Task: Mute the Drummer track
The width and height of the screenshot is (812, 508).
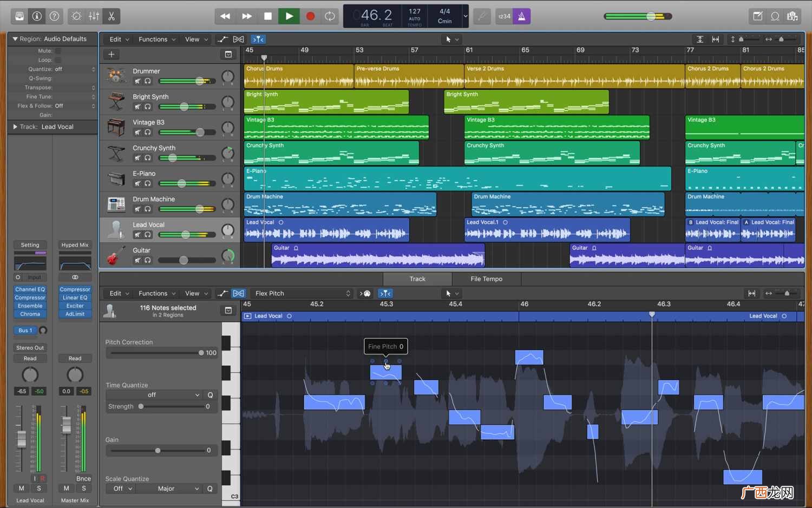Action: (137, 81)
